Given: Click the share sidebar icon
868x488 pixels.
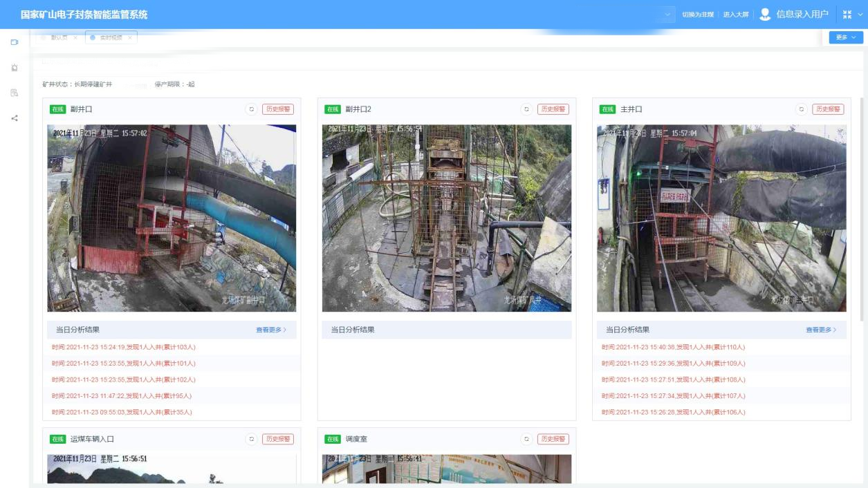Looking at the screenshot, I should pos(14,118).
